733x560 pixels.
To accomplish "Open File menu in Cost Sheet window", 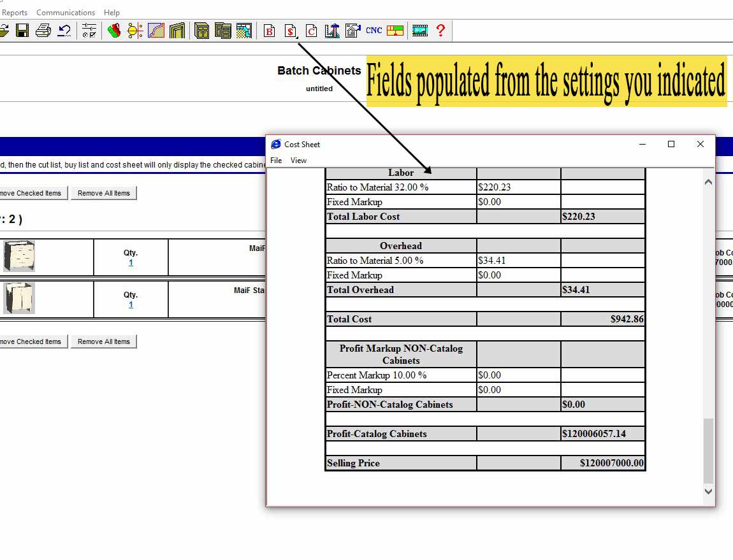I will tap(276, 161).
